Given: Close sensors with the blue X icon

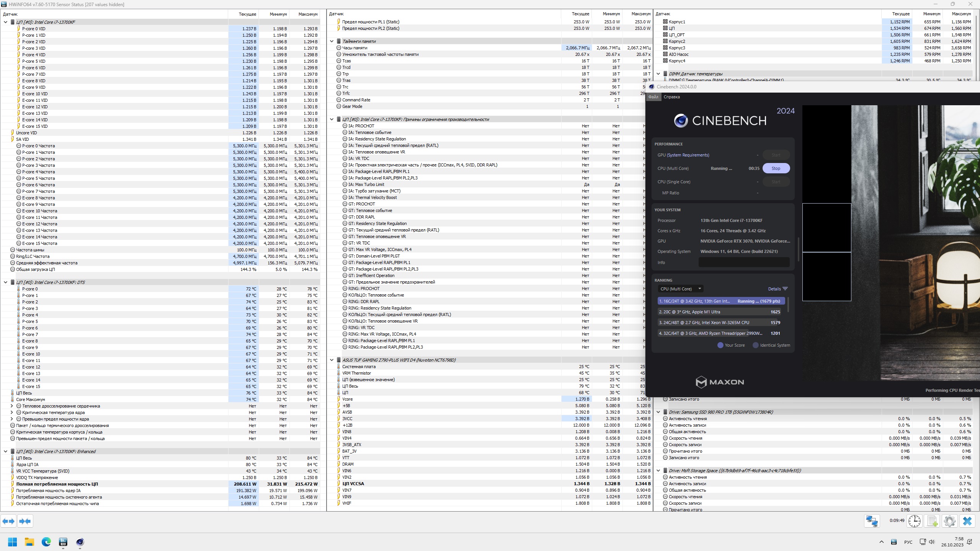Looking at the screenshot, I should click(x=967, y=521).
